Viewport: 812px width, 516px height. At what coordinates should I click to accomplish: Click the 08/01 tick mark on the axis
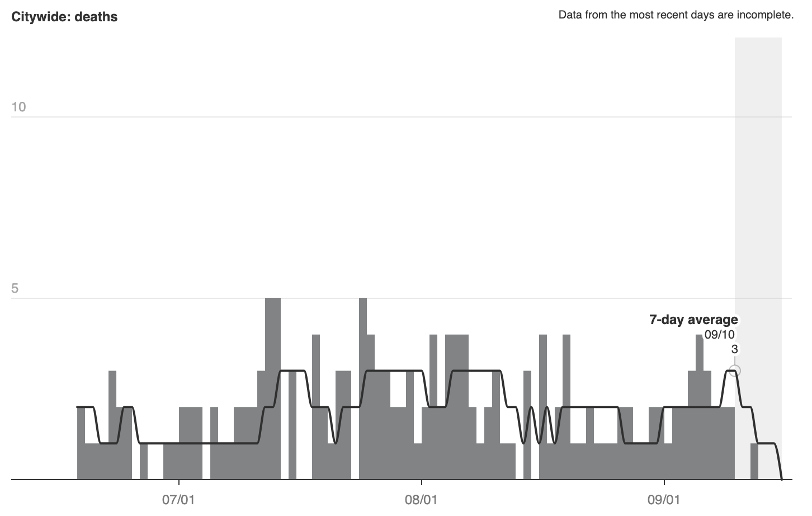tap(422, 482)
